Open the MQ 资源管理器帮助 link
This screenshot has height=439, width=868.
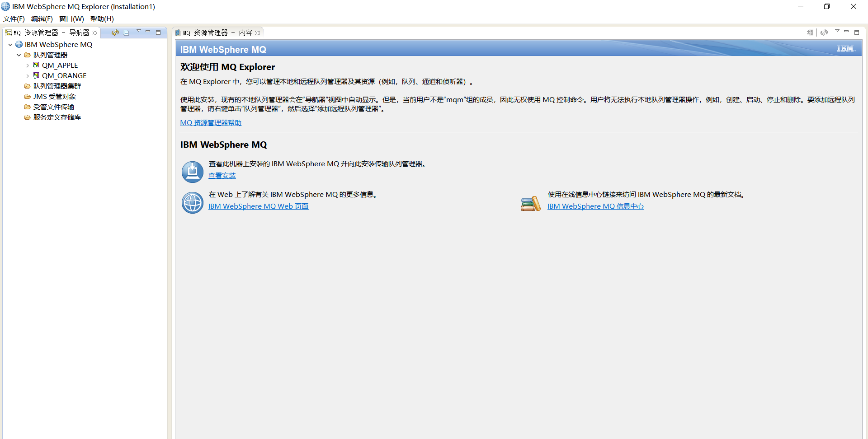pyautogui.click(x=211, y=123)
